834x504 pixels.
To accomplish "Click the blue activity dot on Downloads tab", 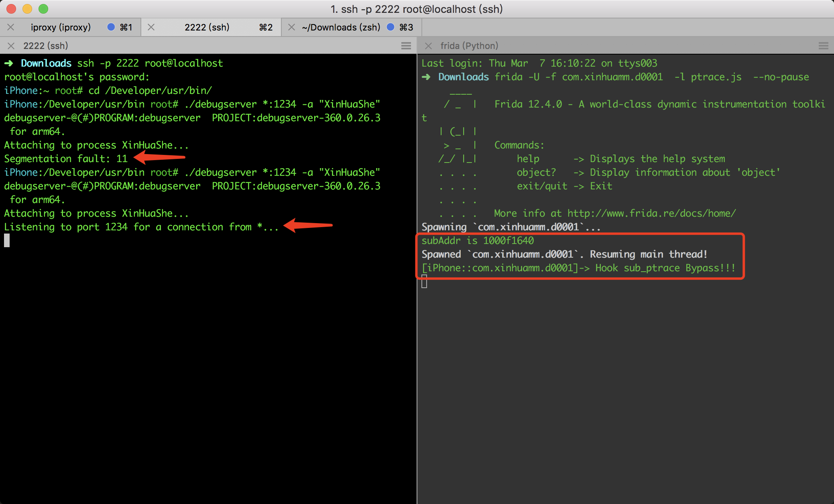I will click(391, 27).
